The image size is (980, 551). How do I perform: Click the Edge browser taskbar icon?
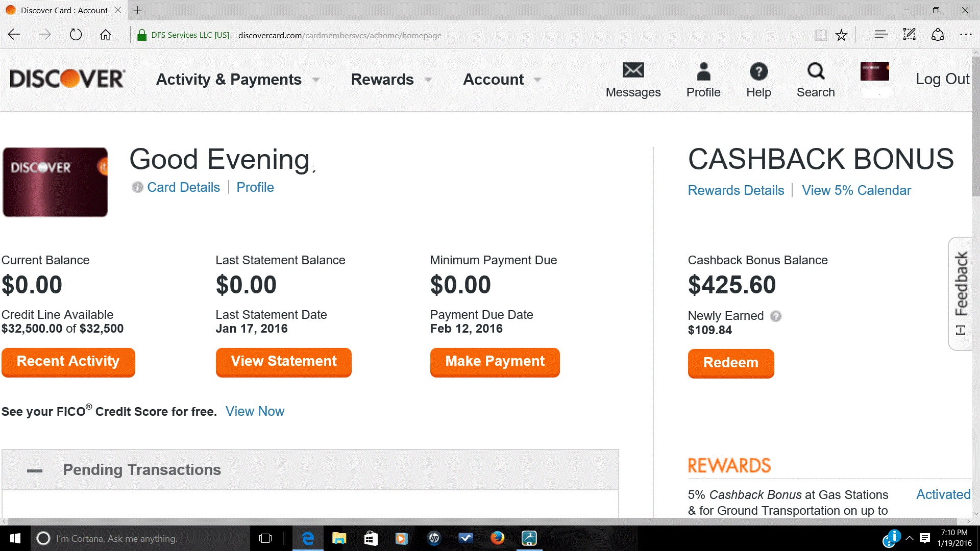coord(308,538)
